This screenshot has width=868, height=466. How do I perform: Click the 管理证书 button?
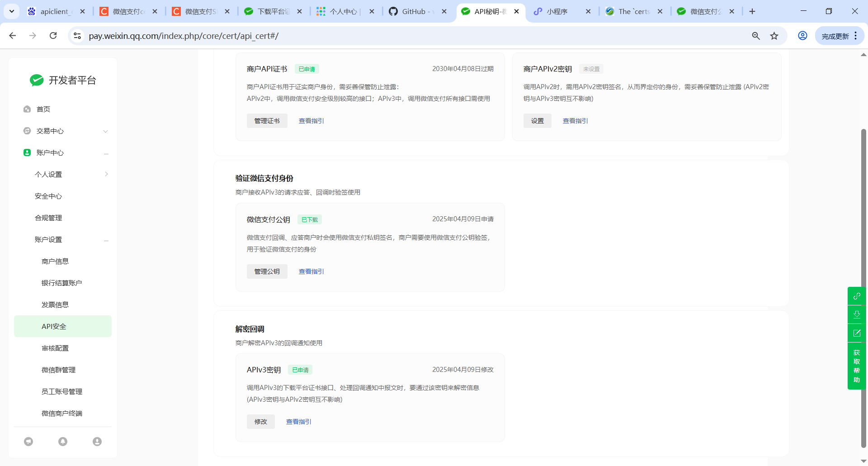(267, 121)
